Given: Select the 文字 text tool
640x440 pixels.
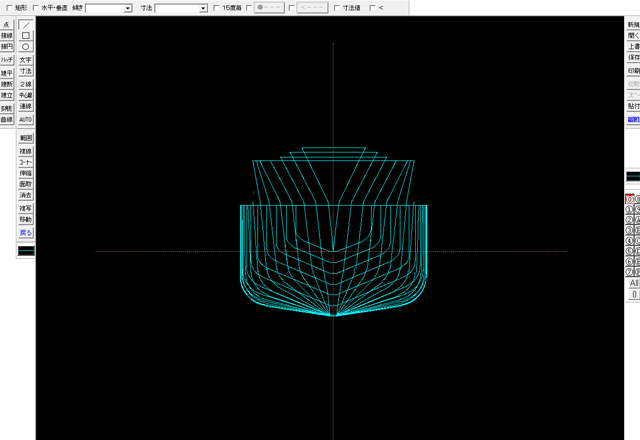Looking at the screenshot, I should 26,60.
